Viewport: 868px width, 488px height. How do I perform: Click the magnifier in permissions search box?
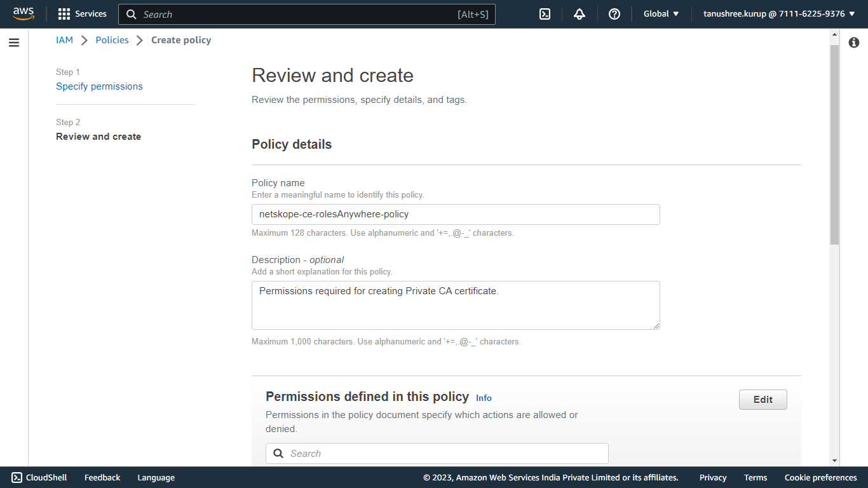pyautogui.click(x=278, y=454)
